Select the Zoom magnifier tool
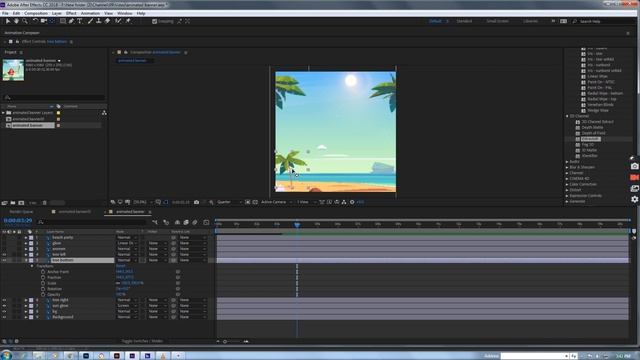Image resolution: width=640 pixels, height=360 pixels. 25,21
